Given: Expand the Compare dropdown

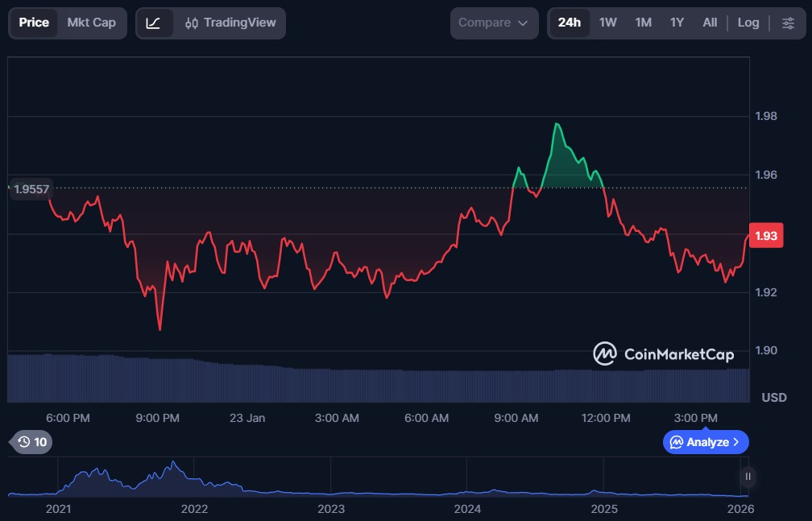Looking at the screenshot, I should pyautogui.click(x=493, y=23).
